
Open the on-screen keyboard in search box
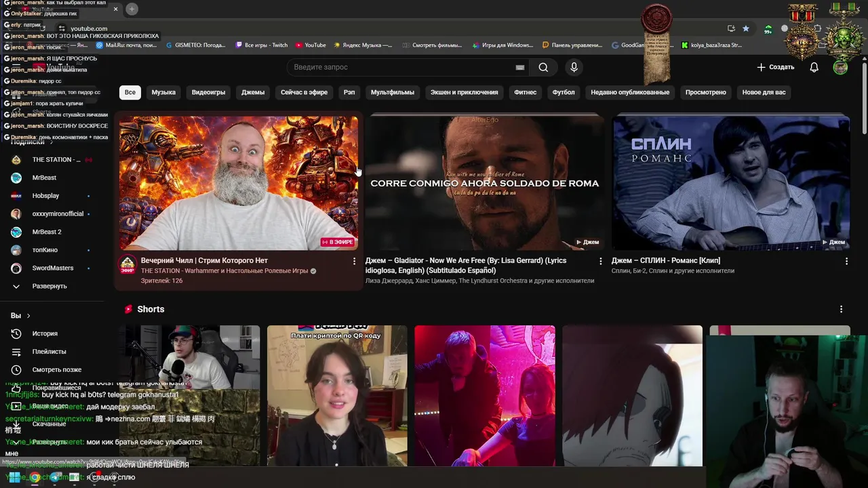coord(520,67)
